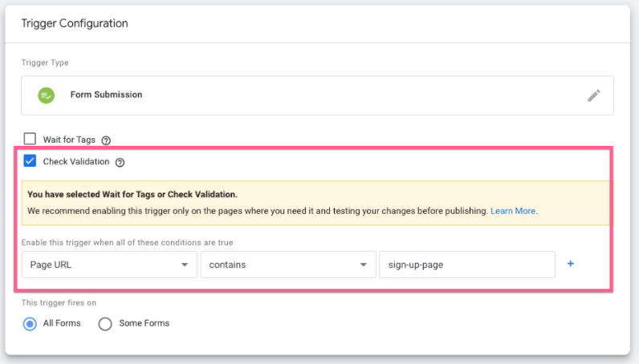639x364 pixels.
Task: Click the sign-up-page value field
Action: tap(466, 265)
